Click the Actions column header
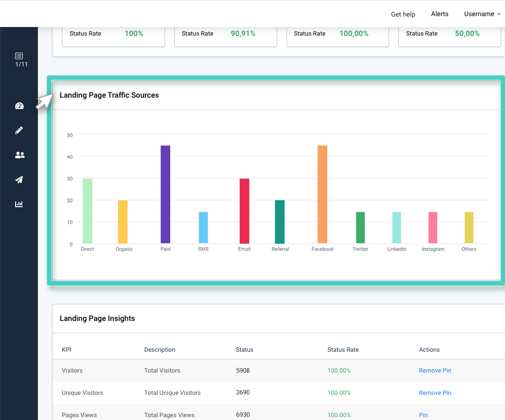The image size is (505, 420). click(429, 350)
